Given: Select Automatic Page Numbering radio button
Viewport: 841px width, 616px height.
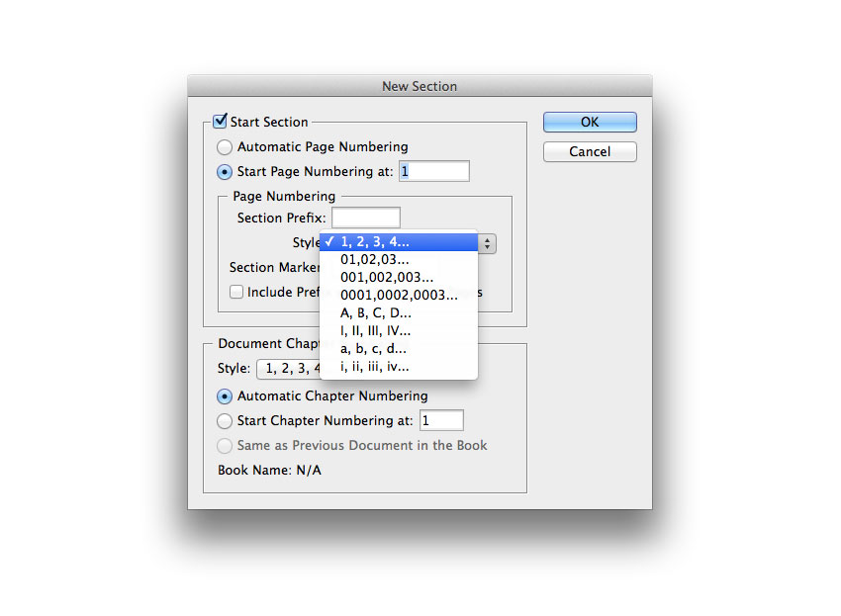Looking at the screenshot, I should click(226, 147).
